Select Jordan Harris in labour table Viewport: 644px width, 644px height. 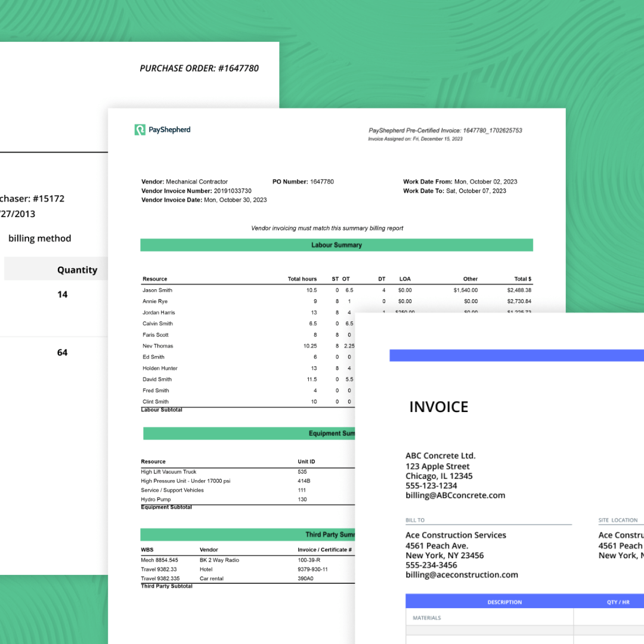159,312
